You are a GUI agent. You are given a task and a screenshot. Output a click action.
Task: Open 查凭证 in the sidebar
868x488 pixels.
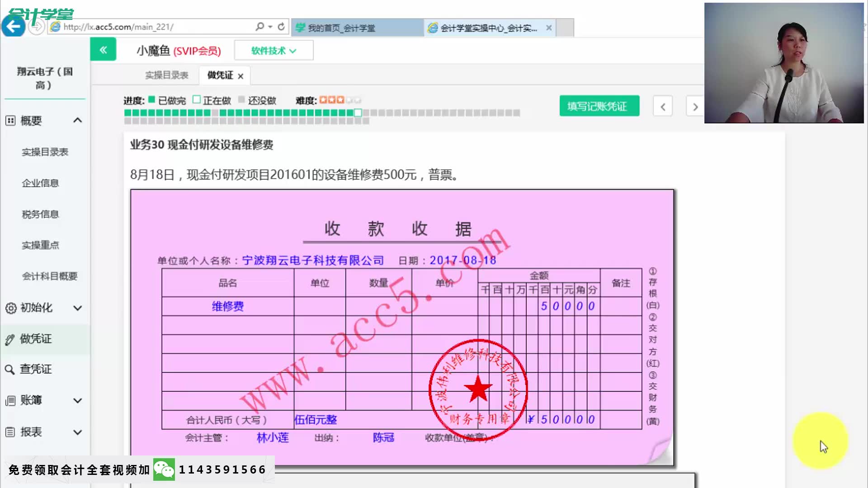tap(35, 369)
